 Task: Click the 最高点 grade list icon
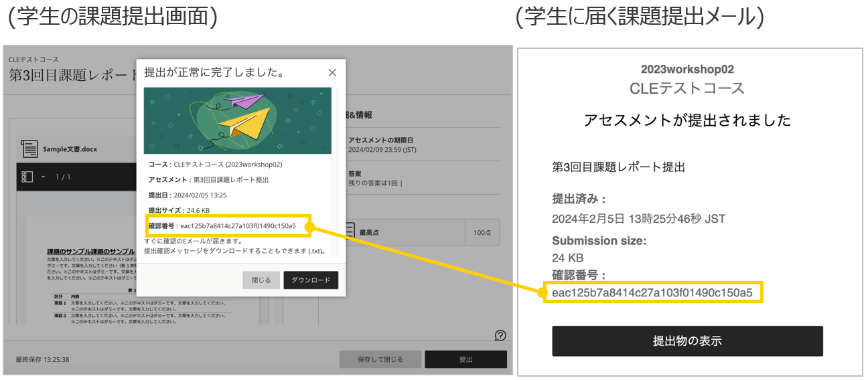click(x=348, y=232)
